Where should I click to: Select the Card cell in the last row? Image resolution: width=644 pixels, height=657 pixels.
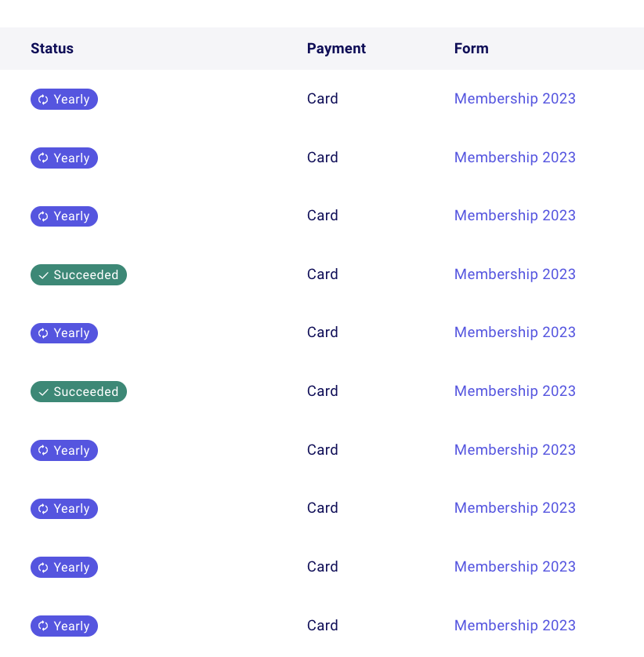pos(323,626)
